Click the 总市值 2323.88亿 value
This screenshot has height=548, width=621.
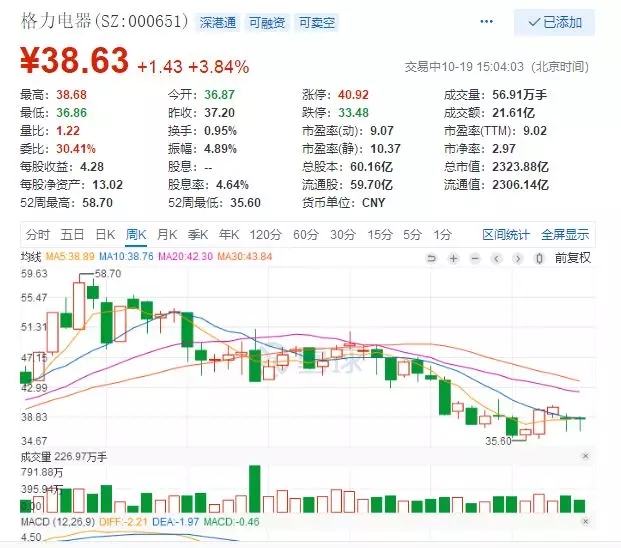[x=520, y=167]
